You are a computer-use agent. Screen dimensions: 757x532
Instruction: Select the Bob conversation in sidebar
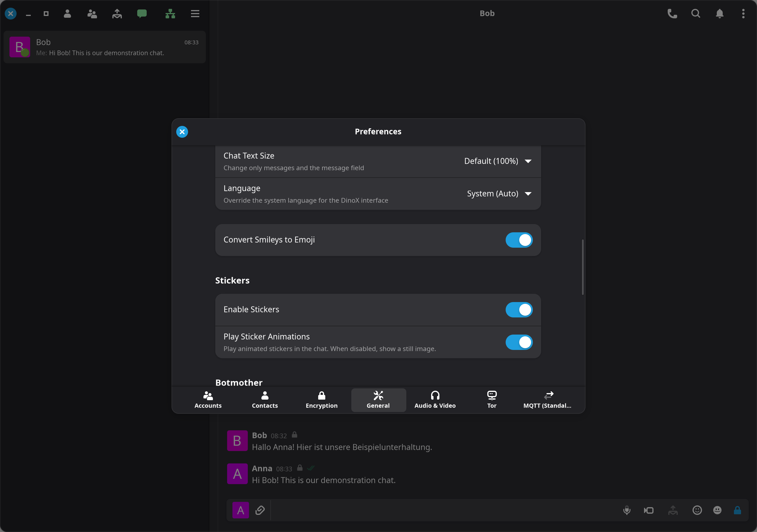[104, 47]
